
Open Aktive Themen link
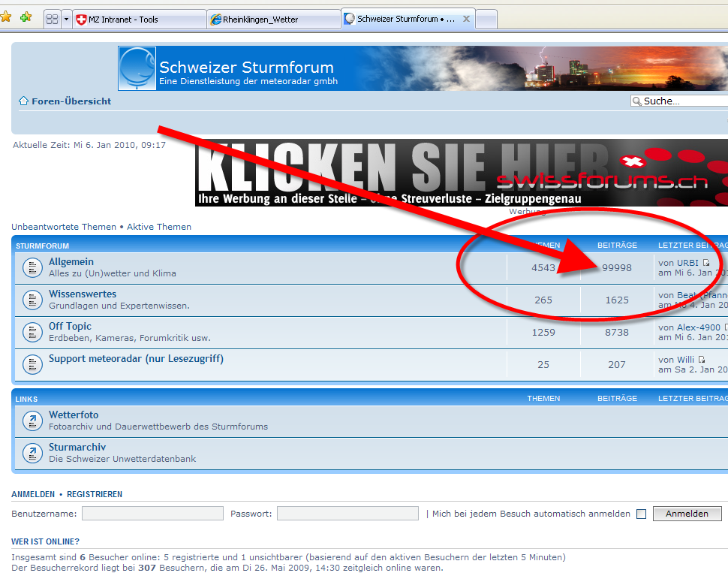pos(159,227)
